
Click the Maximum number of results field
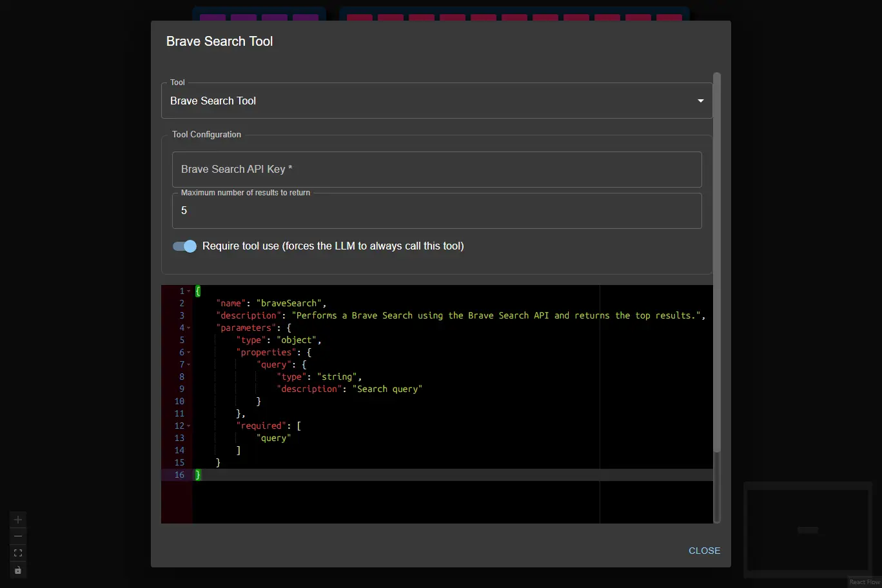436,211
